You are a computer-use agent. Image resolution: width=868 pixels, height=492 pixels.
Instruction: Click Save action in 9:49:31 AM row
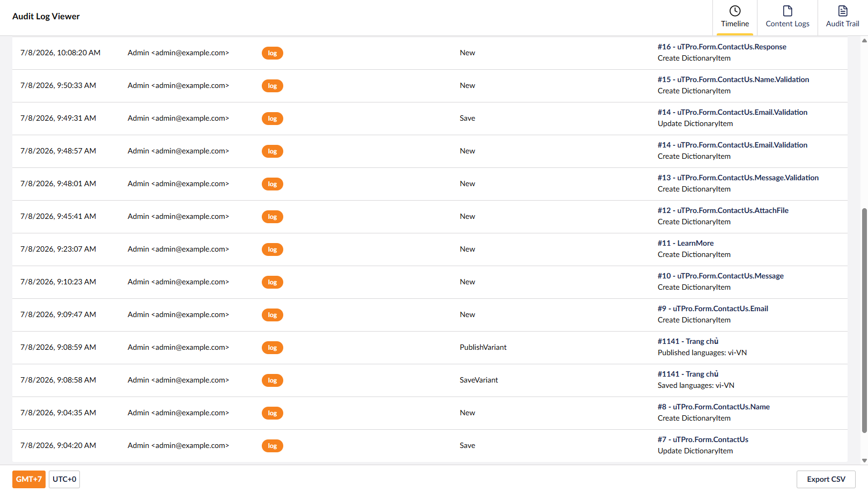tap(467, 118)
